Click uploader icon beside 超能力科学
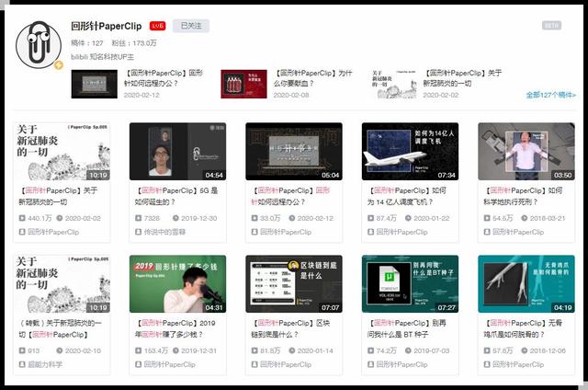588x390 pixels. (x=22, y=364)
